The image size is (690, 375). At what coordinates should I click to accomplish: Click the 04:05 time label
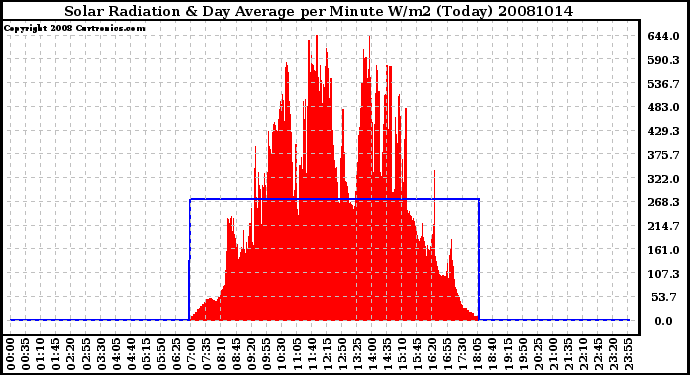(116, 354)
